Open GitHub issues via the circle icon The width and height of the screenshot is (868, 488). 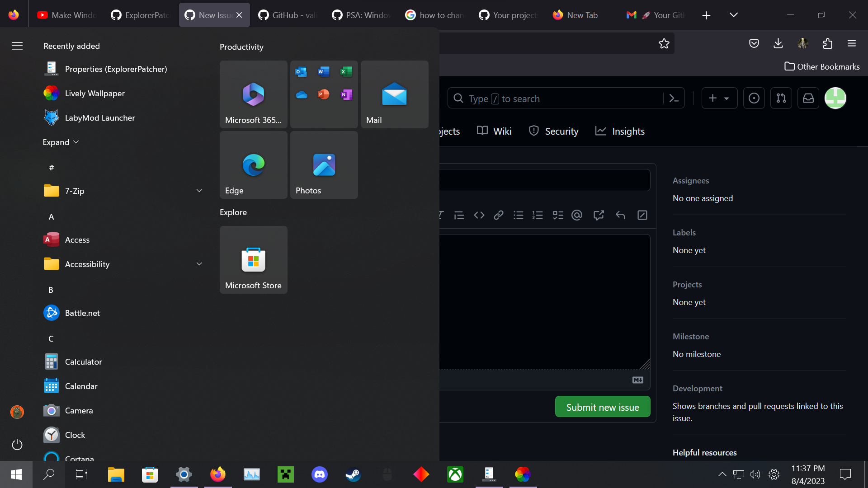click(754, 98)
